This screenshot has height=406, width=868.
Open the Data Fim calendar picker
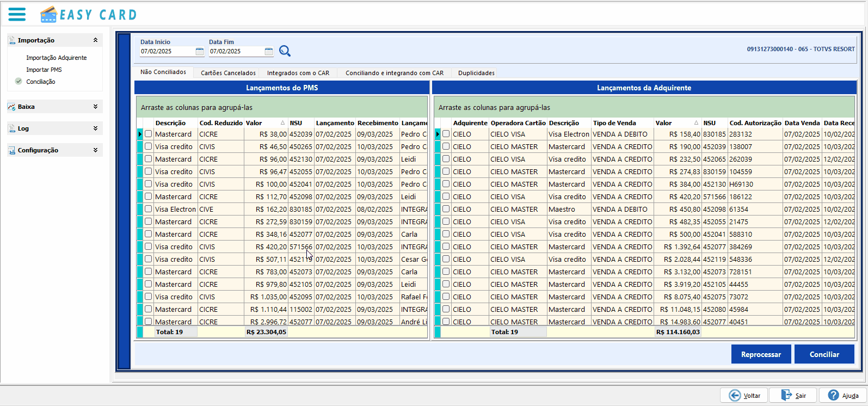pyautogui.click(x=269, y=51)
